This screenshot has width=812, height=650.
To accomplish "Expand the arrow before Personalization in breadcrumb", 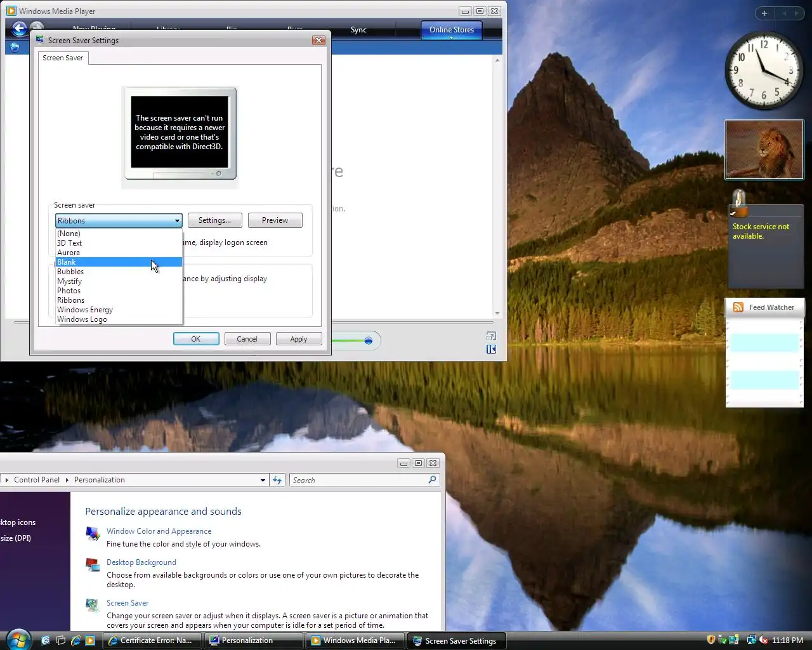I will [67, 480].
